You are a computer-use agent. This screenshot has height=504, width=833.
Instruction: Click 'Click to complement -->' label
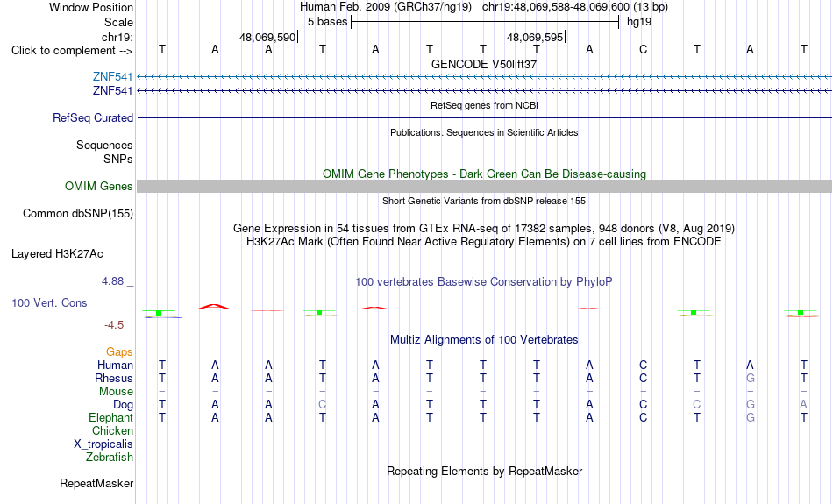click(x=72, y=51)
